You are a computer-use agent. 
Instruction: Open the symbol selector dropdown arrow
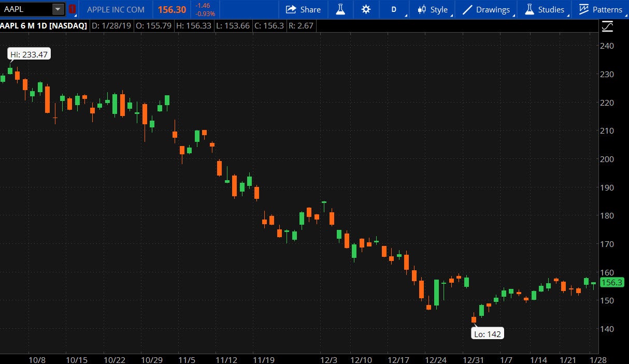click(59, 9)
